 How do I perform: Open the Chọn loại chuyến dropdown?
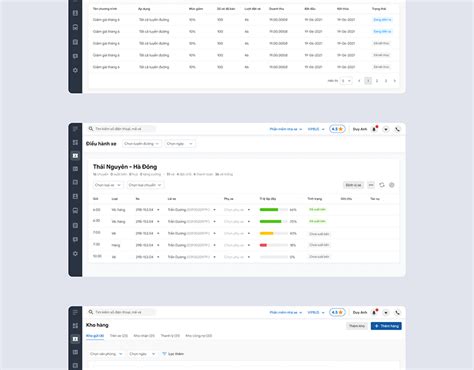point(145,185)
